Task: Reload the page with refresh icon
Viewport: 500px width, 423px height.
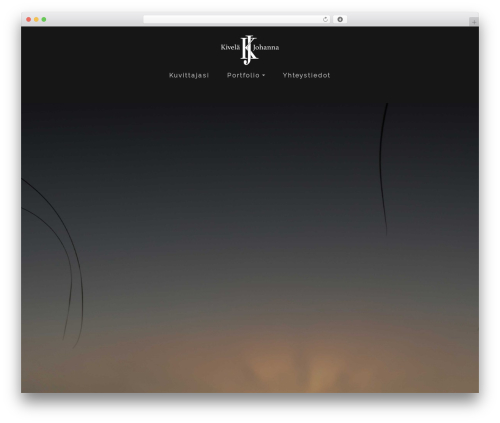Action: (325, 19)
